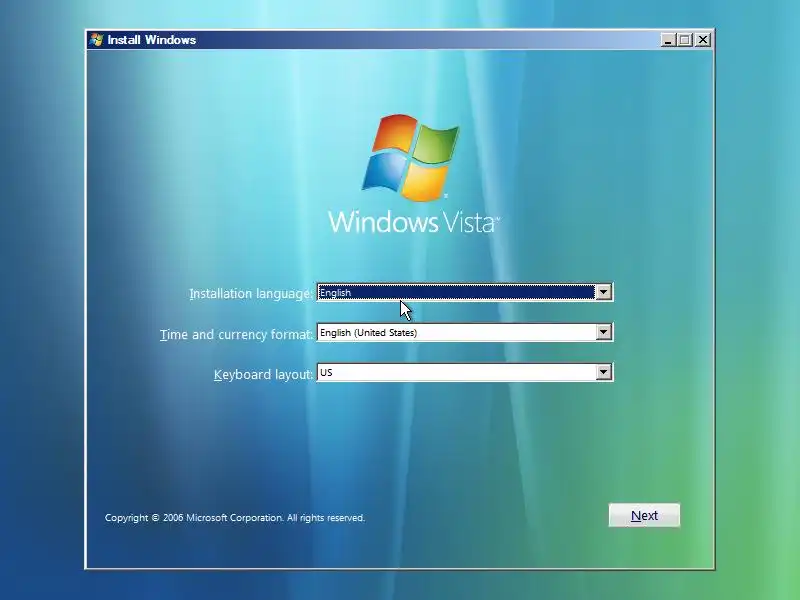
Task: Click the Install Windows title bar icon
Action: coord(96,40)
